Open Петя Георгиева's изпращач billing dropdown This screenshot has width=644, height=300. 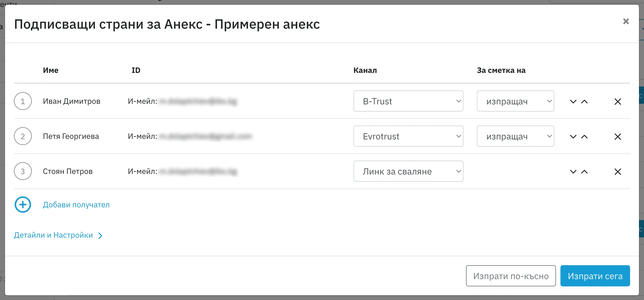coord(515,136)
